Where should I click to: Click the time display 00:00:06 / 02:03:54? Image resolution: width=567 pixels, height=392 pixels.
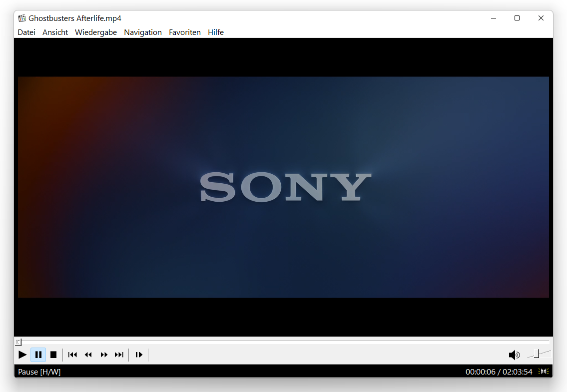[x=499, y=372]
